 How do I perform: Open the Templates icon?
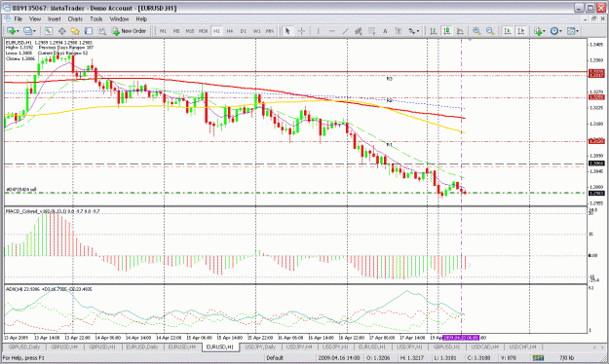point(571,31)
